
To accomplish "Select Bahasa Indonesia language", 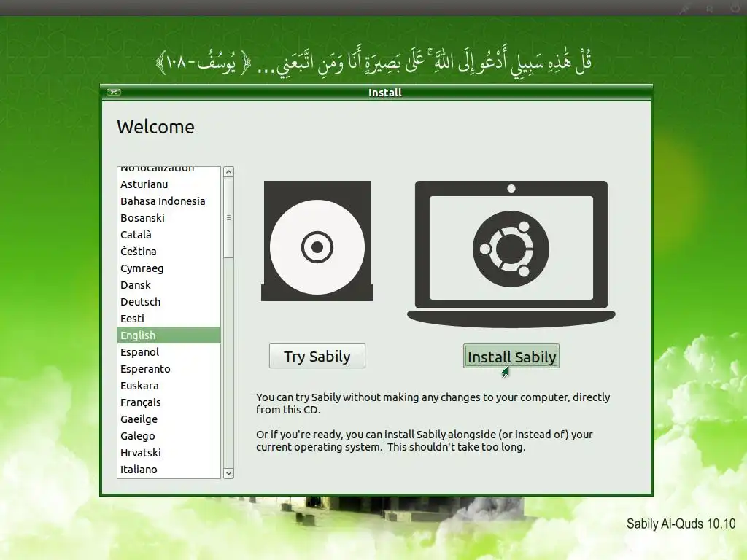I will click(169, 201).
